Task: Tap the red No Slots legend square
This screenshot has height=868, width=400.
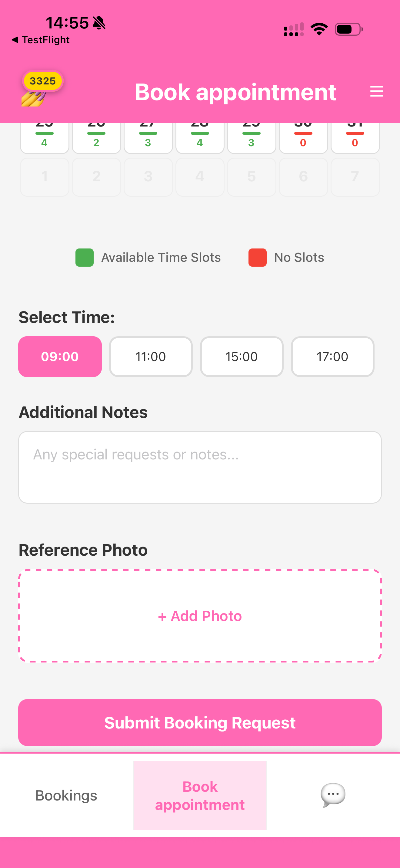Action: coord(257,258)
